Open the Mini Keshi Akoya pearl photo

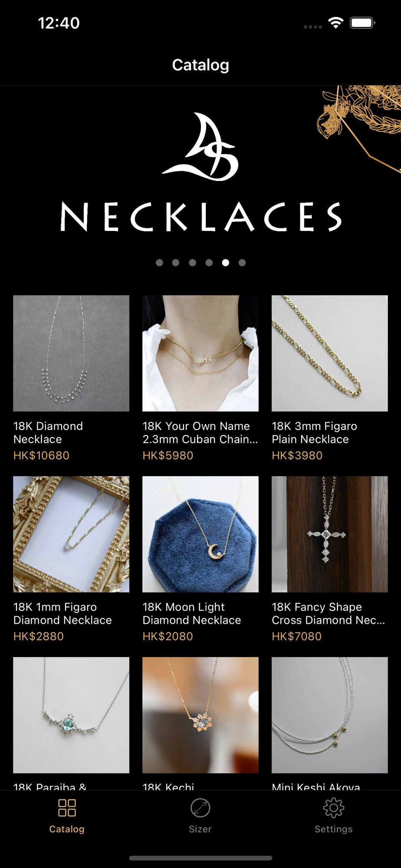click(x=330, y=715)
